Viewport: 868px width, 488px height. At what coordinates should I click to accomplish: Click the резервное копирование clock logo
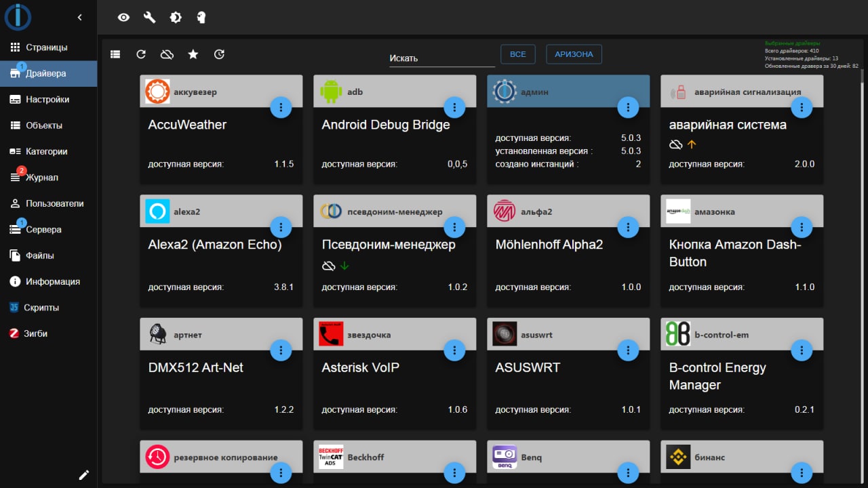pos(157,457)
